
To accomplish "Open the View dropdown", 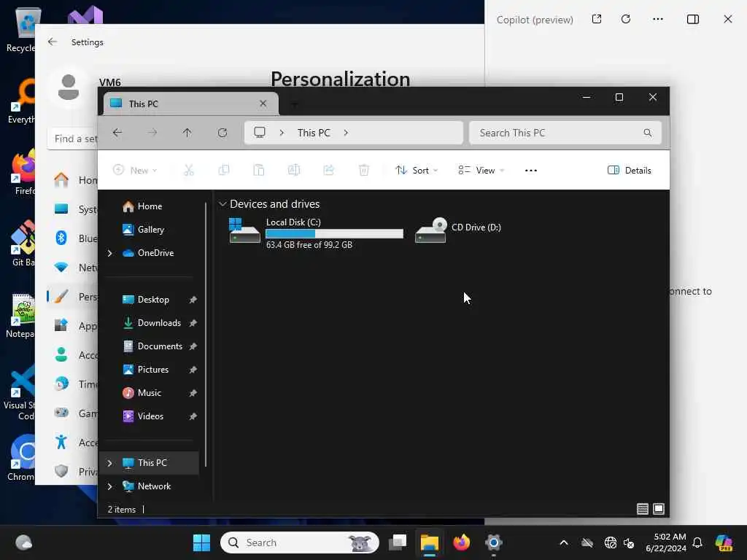I will coord(481,170).
